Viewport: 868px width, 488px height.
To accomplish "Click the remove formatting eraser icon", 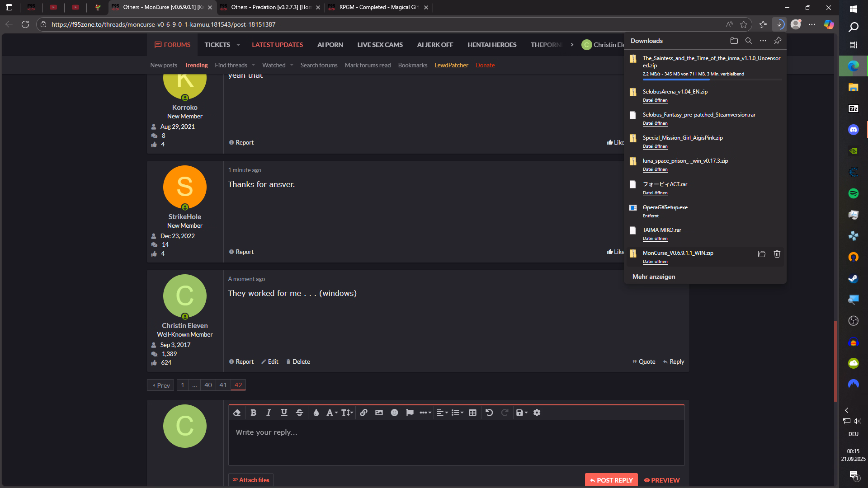I will tap(237, 413).
